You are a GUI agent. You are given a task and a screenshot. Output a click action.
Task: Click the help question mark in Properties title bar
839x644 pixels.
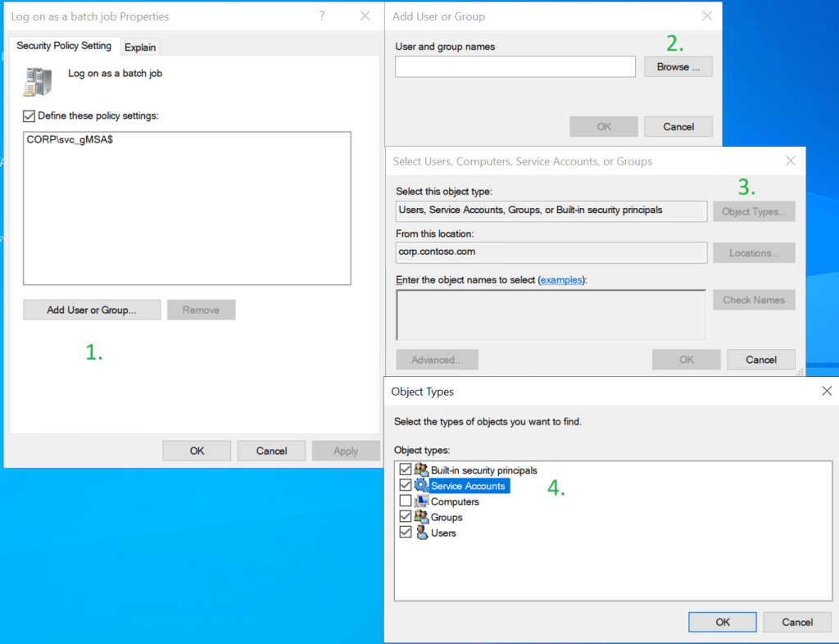(321, 16)
